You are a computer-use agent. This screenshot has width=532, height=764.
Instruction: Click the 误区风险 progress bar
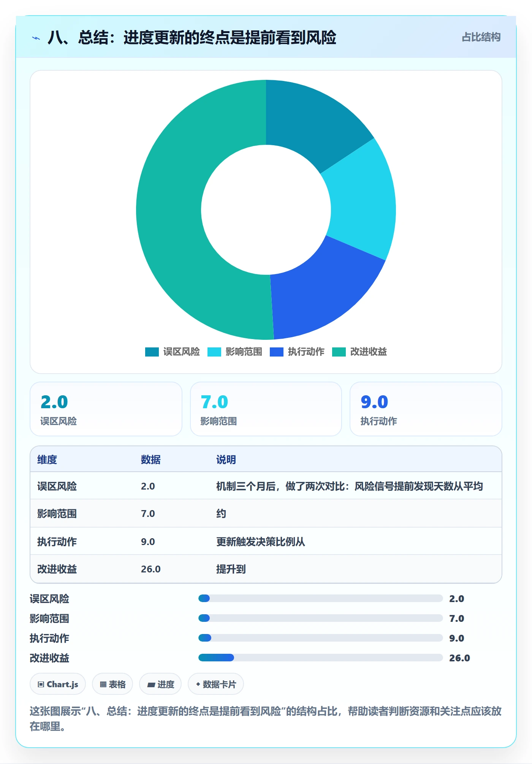pyautogui.click(x=321, y=598)
